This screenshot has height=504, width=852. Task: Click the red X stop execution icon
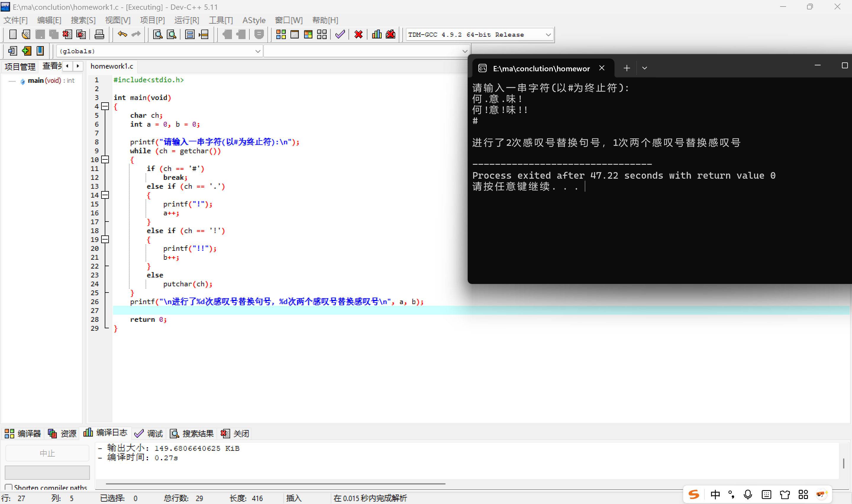[358, 34]
